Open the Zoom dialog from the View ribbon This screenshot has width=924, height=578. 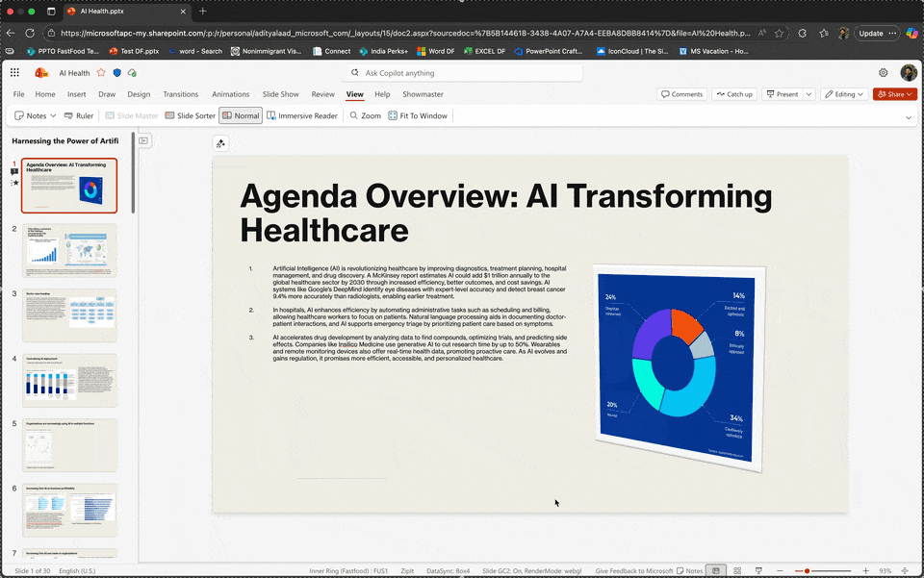(365, 115)
